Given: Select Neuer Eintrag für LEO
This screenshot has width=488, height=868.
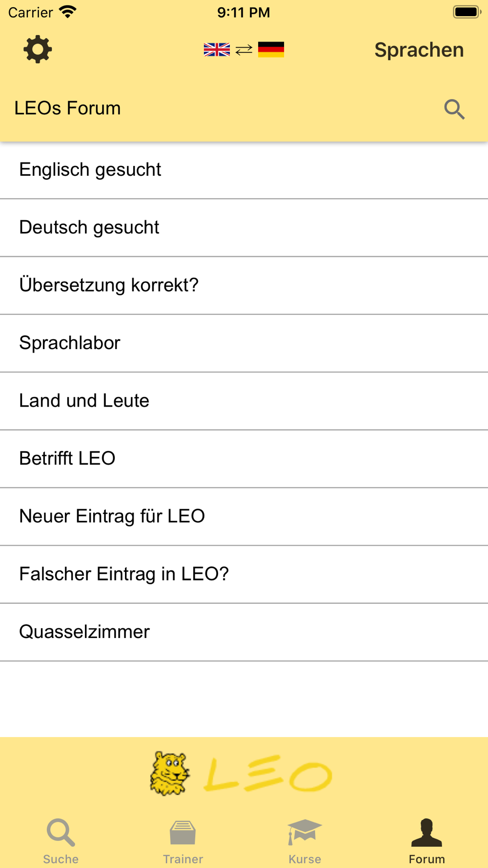Looking at the screenshot, I should 244,517.
